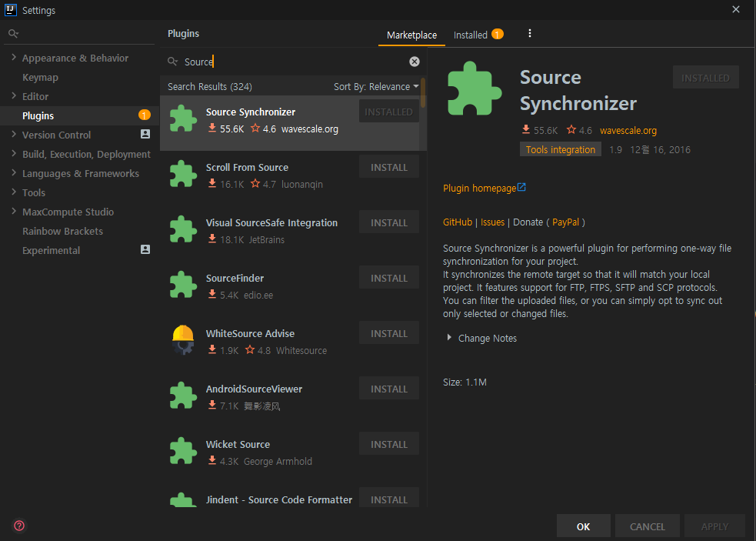Open the Sort By: Relevance dropdown
Screen dimensions: 756x541
coord(376,87)
